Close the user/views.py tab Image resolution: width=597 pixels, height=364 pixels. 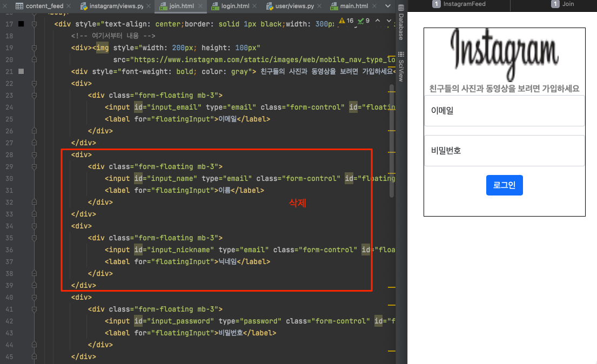tap(319, 6)
